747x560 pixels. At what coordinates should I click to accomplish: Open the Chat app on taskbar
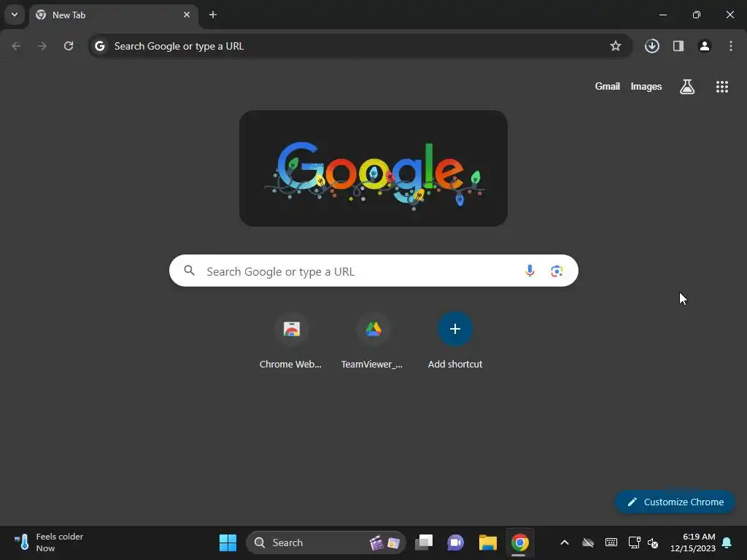click(455, 542)
